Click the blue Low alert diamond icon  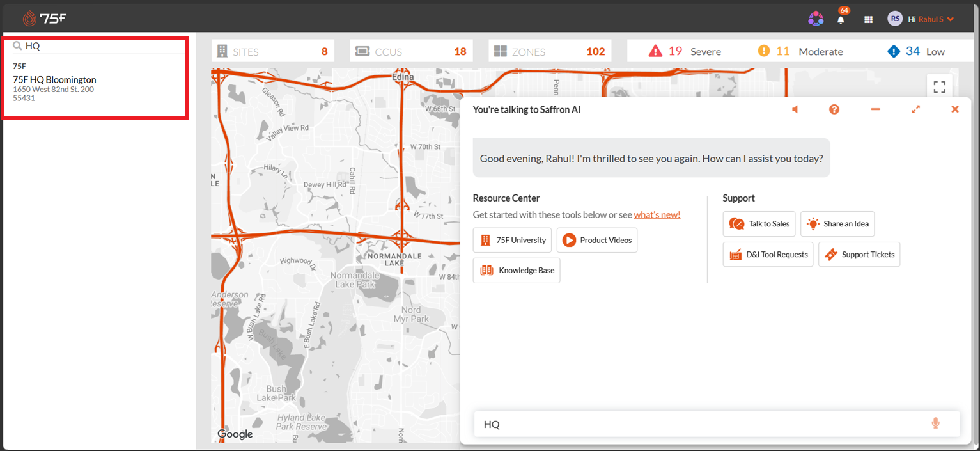[894, 51]
